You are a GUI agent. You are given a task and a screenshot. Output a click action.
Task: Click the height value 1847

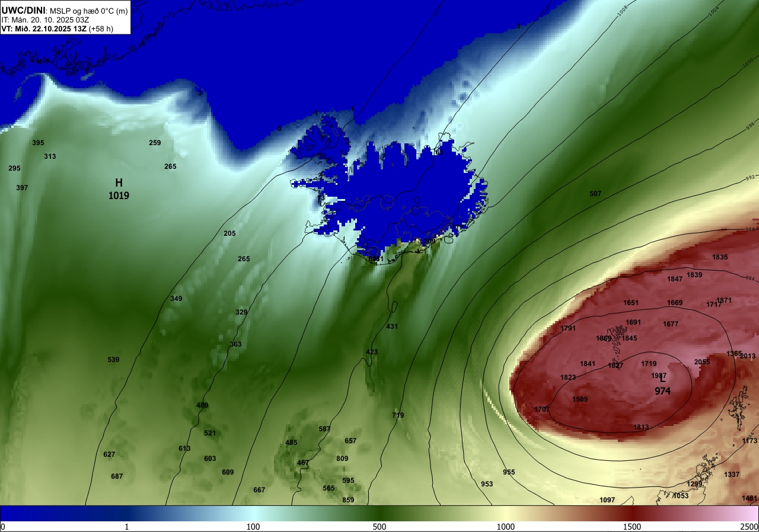click(x=675, y=279)
